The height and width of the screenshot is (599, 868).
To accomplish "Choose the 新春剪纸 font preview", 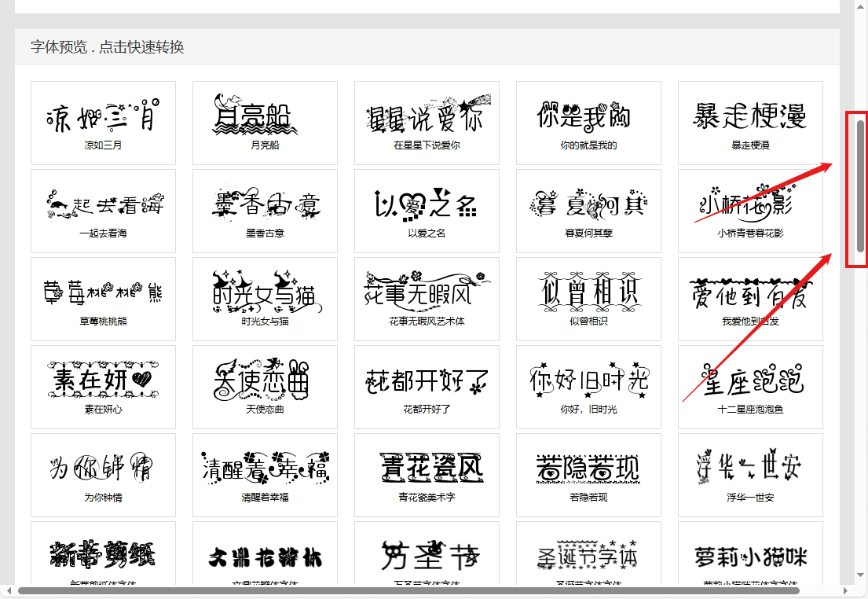I will pos(103,553).
